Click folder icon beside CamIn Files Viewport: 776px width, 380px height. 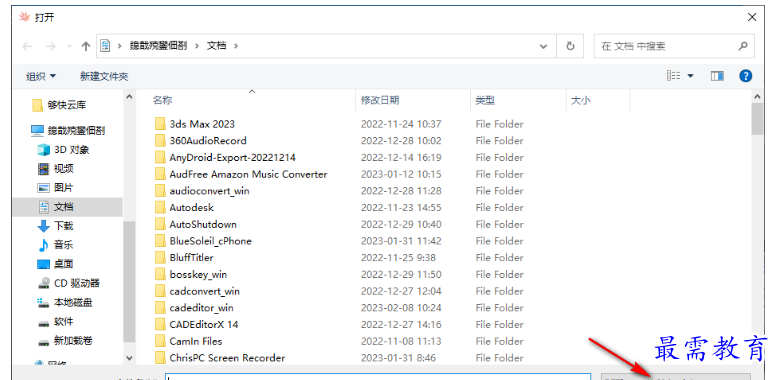pyautogui.click(x=160, y=341)
